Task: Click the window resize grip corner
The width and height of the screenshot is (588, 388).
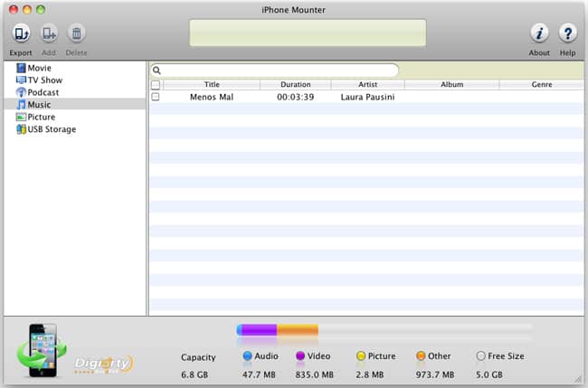Action: click(x=579, y=379)
